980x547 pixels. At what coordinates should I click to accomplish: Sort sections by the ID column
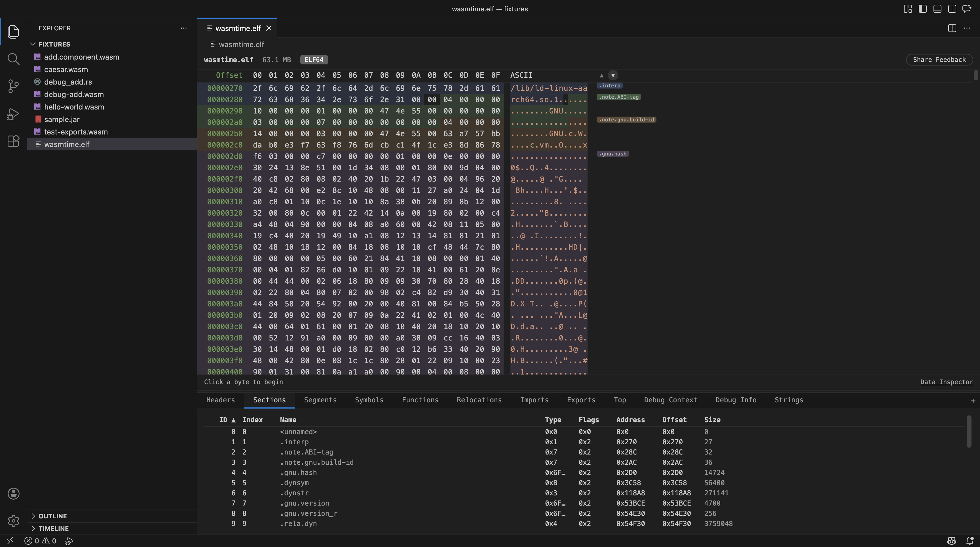tap(227, 420)
